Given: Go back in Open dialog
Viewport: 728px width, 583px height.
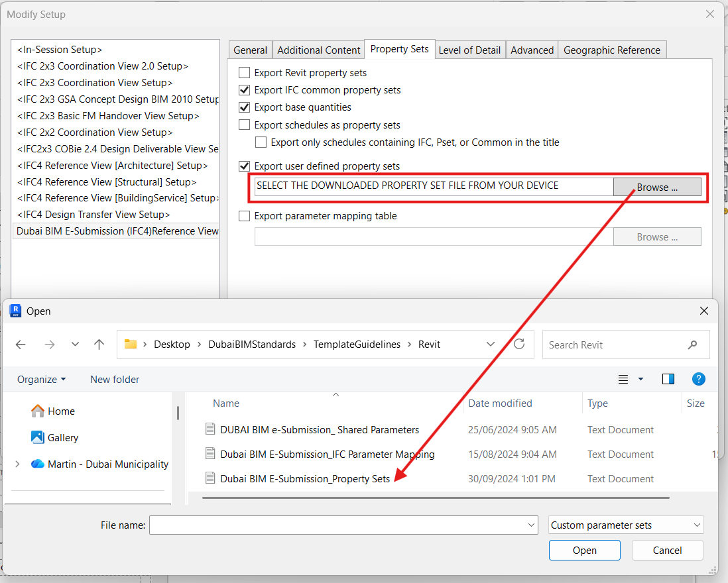Looking at the screenshot, I should click(21, 344).
